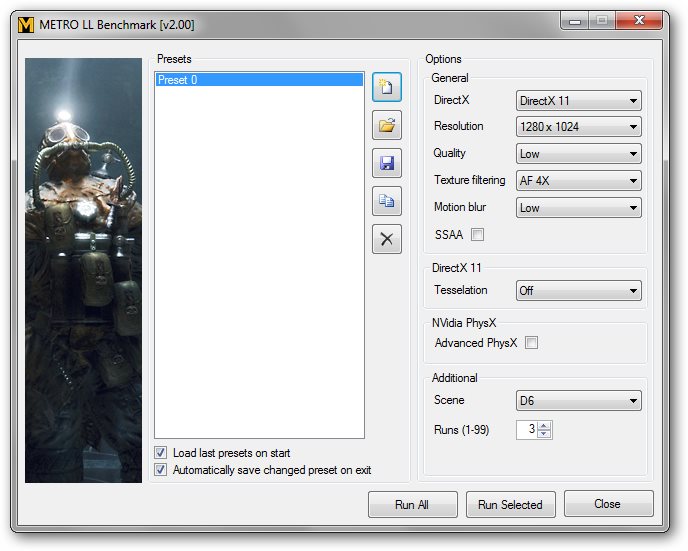The image size is (688, 551).
Task: Click inside the Runs number field
Action: click(527, 429)
